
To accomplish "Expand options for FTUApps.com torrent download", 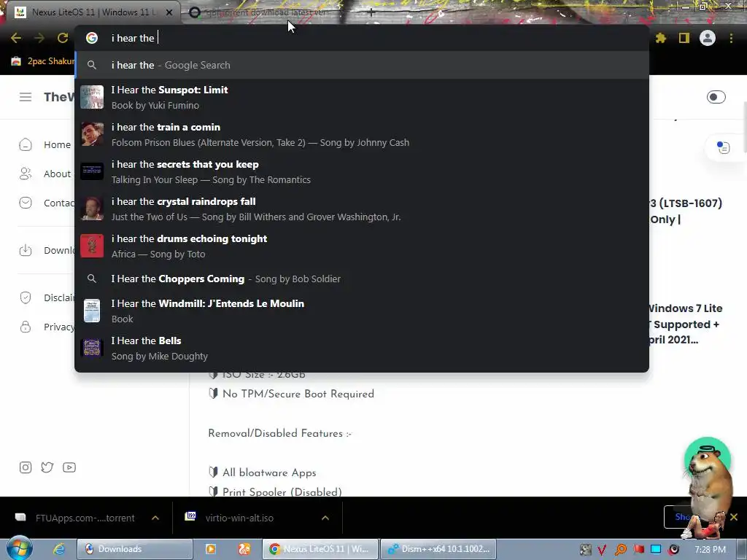I will [x=155, y=518].
